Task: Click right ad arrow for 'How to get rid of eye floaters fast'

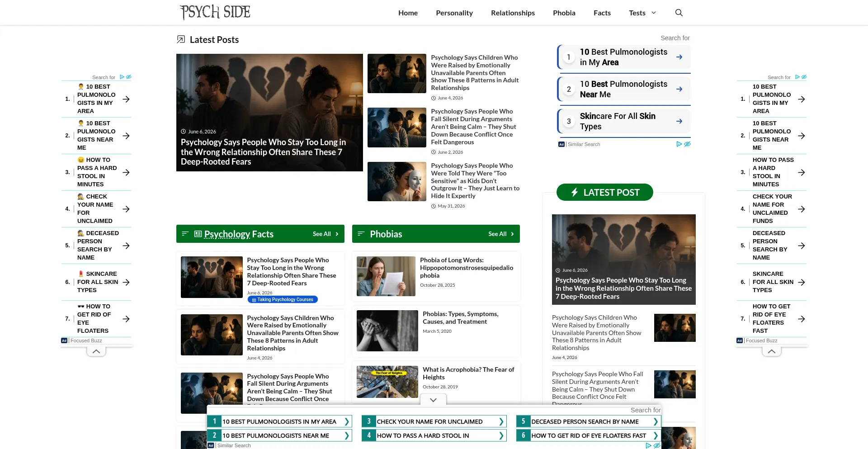Action: (x=802, y=319)
